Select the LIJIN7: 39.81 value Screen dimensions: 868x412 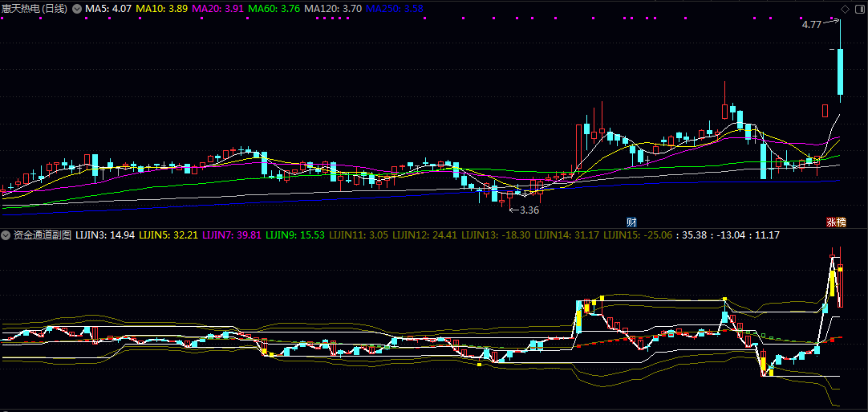point(232,235)
